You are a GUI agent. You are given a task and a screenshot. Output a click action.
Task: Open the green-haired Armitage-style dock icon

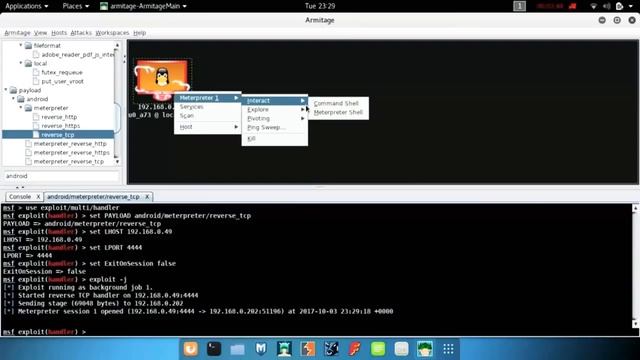pyautogui.click(x=284, y=349)
